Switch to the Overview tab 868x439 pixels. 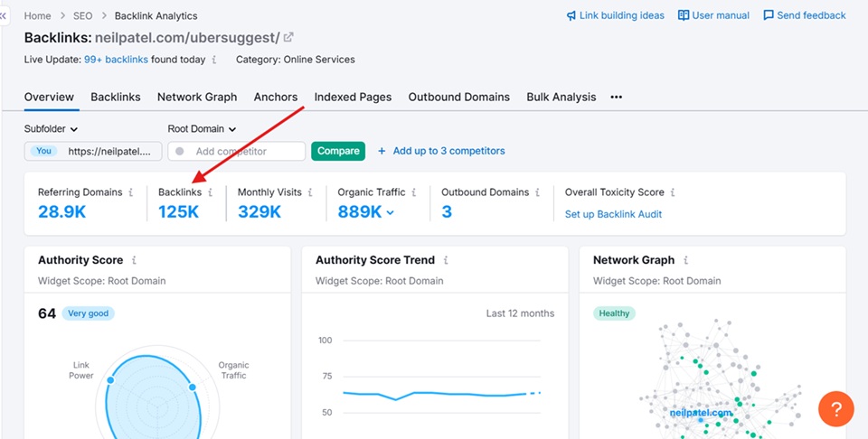pos(49,98)
